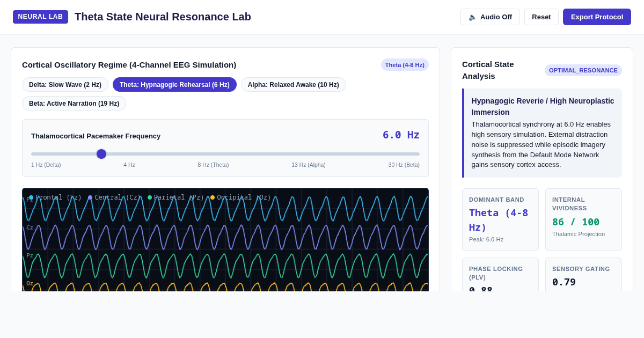Click the Cz channel label on waveform
This screenshot has width=644, height=338.
coord(30,227)
